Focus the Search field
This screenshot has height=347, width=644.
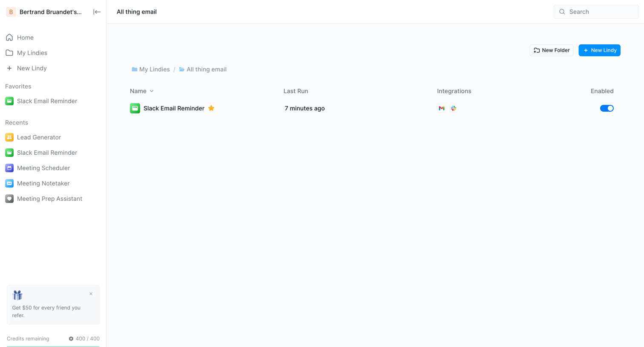click(596, 12)
